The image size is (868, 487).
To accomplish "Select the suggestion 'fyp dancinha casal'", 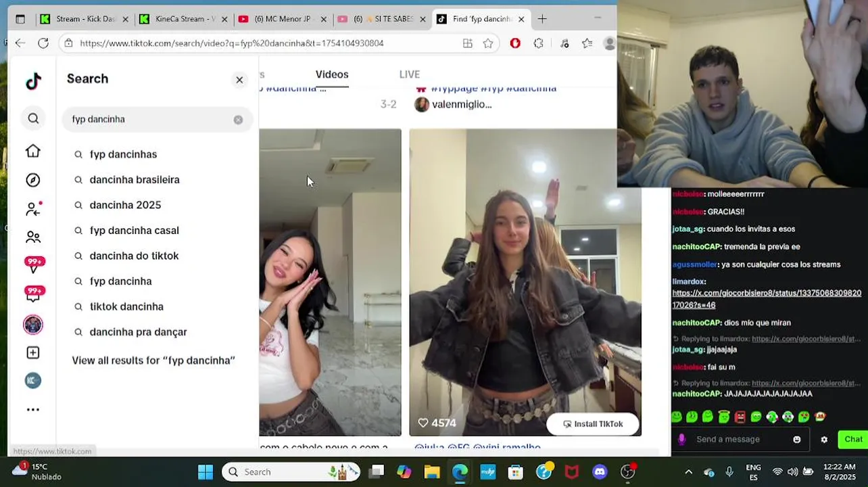I will (x=135, y=231).
